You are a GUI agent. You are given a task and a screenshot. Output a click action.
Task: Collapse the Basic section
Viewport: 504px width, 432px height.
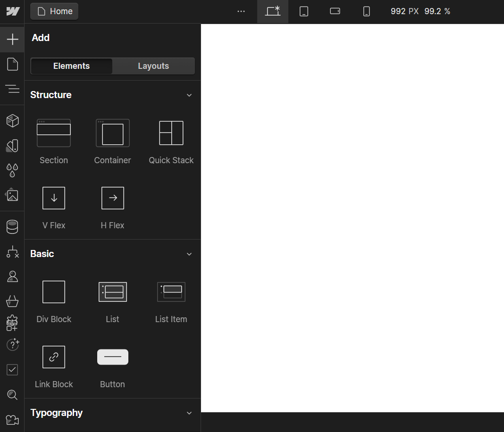coord(189,254)
